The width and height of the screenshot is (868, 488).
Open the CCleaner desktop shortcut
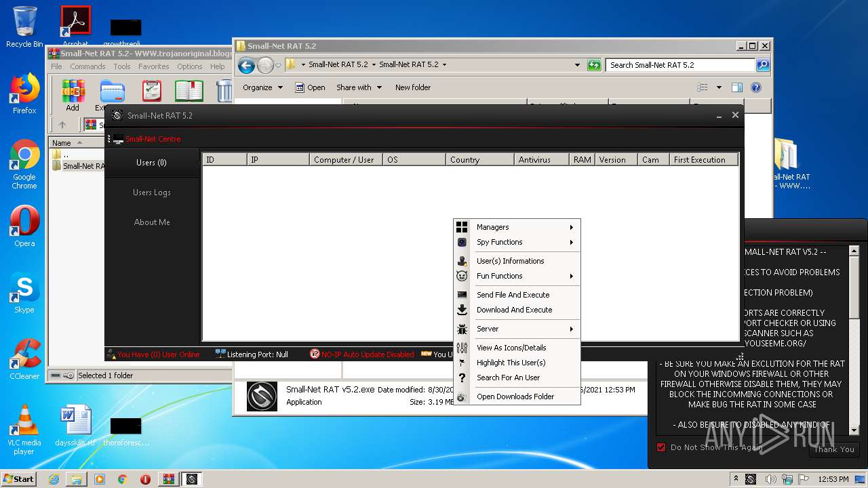point(24,359)
